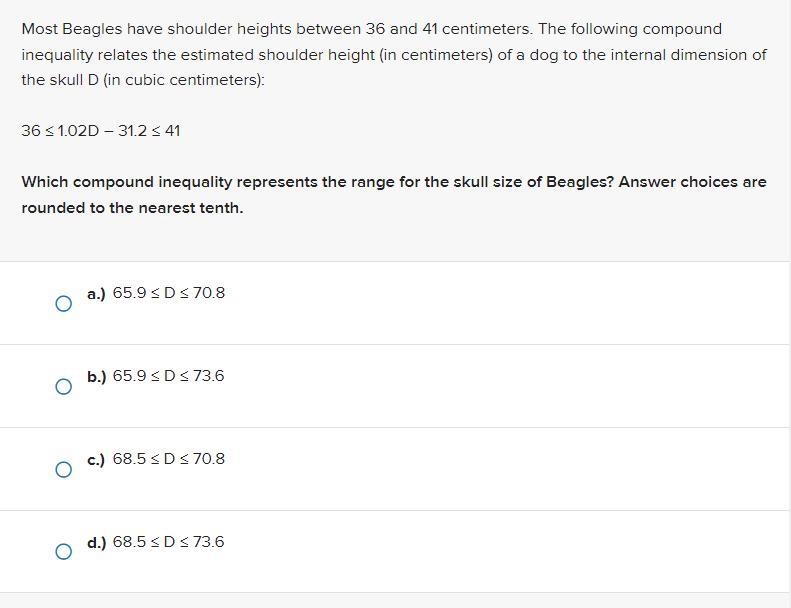Click answer text 65.9 ≤ D ≤ 73.6
The width and height of the screenshot is (791, 608).
click(x=169, y=376)
